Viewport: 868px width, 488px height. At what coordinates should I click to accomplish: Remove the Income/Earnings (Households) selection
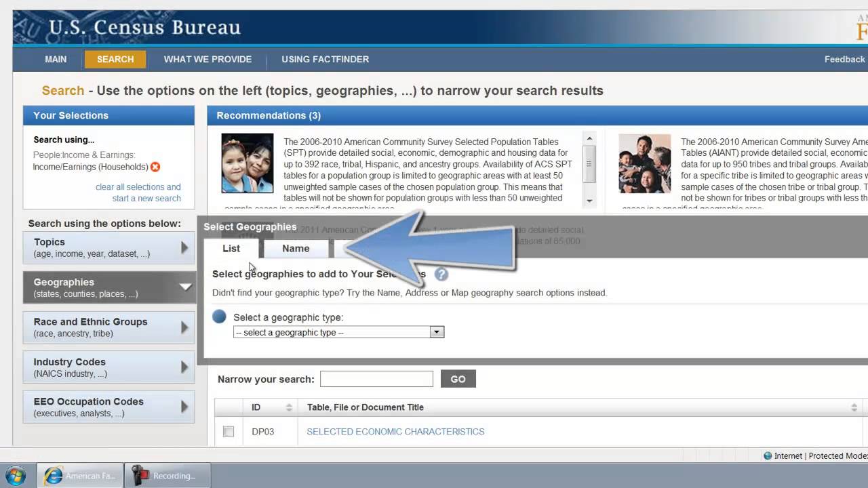coord(155,167)
